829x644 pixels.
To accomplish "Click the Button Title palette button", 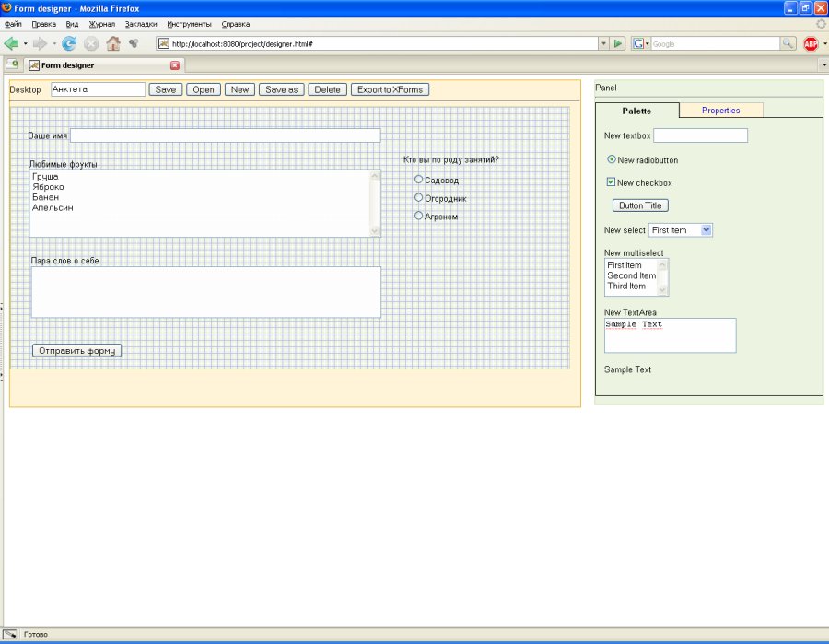I will (x=640, y=205).
